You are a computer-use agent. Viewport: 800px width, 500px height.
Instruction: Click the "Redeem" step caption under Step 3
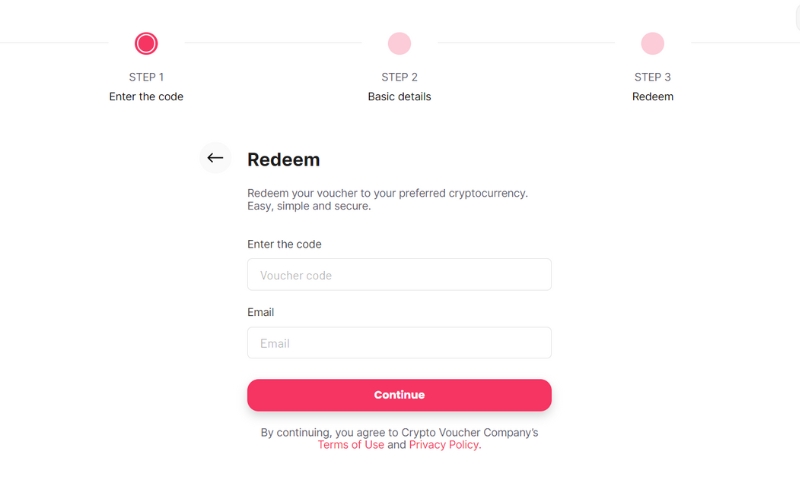pos(652,97)
